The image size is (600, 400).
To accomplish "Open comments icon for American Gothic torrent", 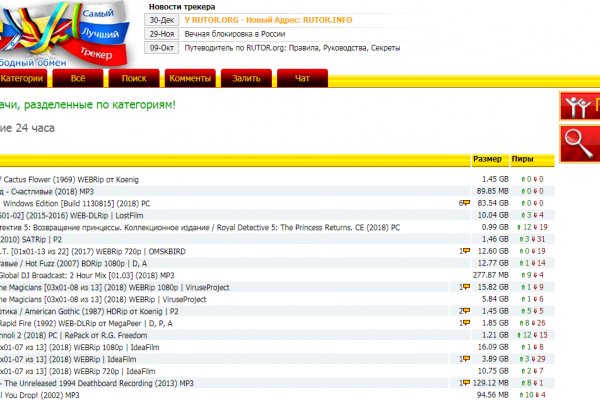I will (x=465, y=311).
